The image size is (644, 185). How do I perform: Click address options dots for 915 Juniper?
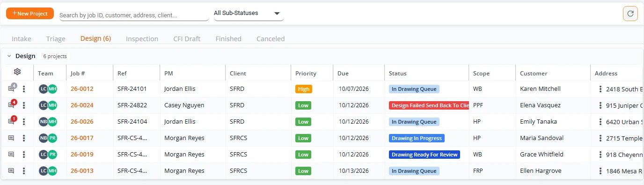pyautogui.click(x=600, y=105)
